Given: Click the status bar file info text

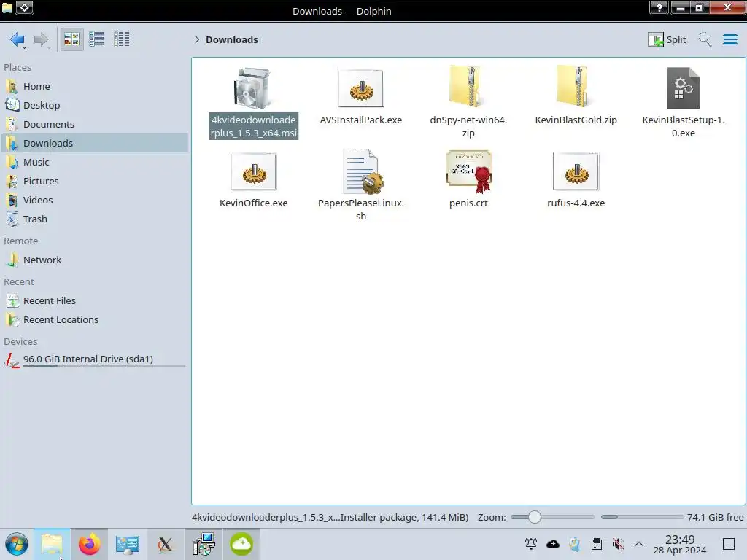Looking at the screenshot, I should pos(330,518).
